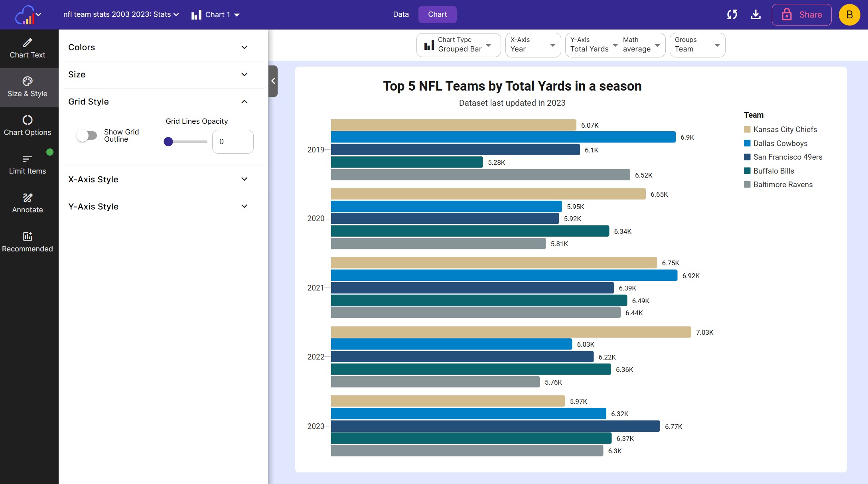The height and width of the screenshot is (484, 868).
Task: Click the grid opacity value field
Action: click(233, 142)
